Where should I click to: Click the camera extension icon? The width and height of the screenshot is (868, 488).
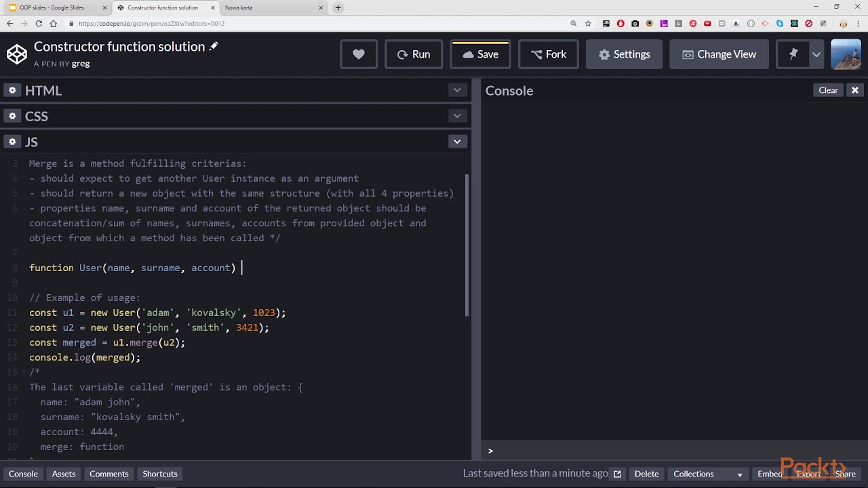(635, 23)
